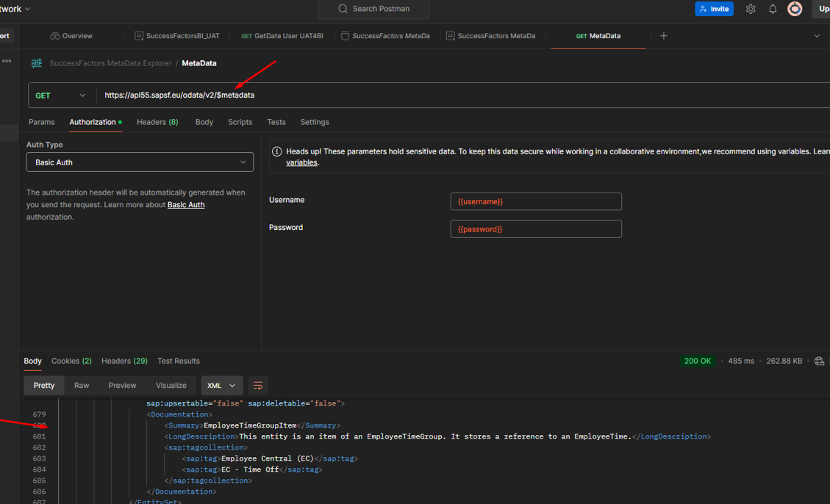Open the XML format dropdown

221,386
